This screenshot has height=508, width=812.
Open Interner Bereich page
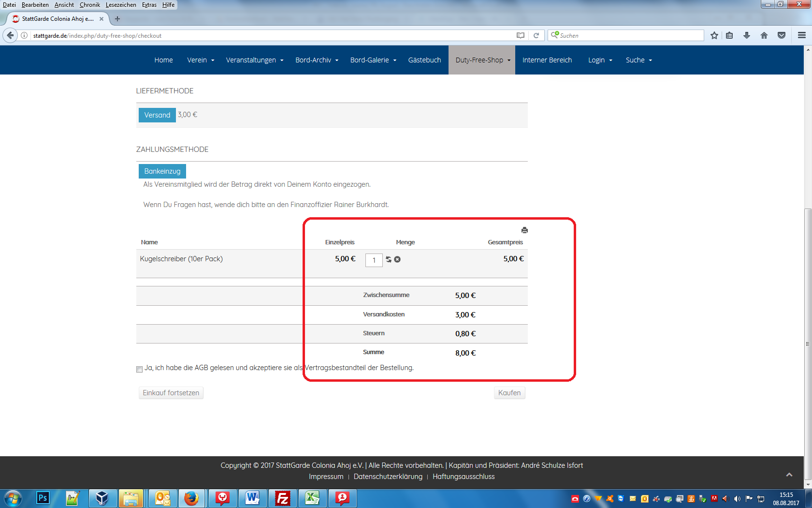pos(547,60)
